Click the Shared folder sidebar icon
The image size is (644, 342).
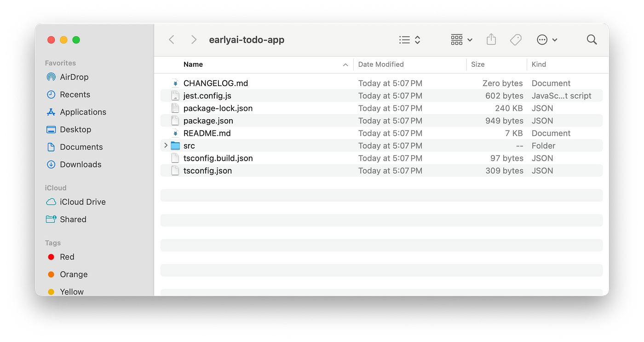(x=51, y=219)
